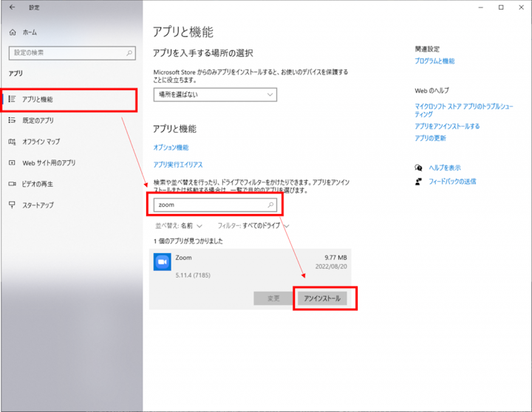The width and height of the screenshot is (532, 412).
Task: Select アプリと機能 in sidebar
Action: (x=37, y=99)
